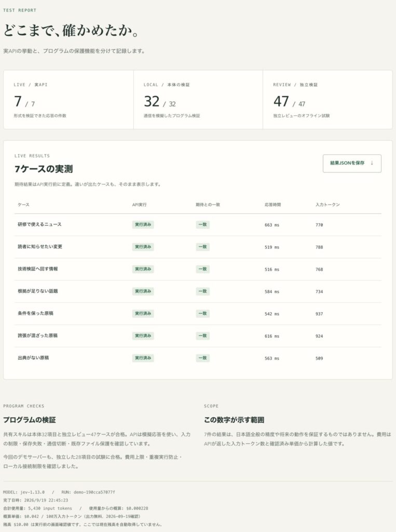
Task: Click 一致 badge in 根拠が足りない話題 row
Action: pyautogui.click(x=202, y=291)
